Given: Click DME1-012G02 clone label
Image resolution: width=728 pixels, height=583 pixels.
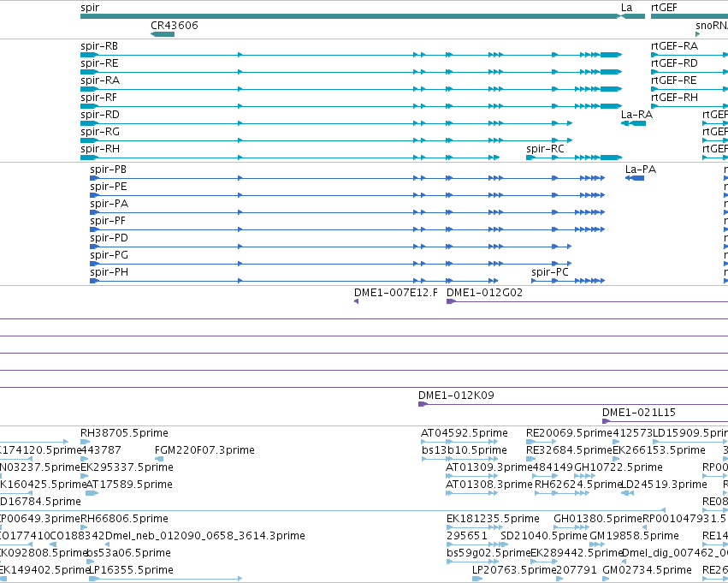Looking at the screenshot, I should pyautogui.click(x=484, y=293).
